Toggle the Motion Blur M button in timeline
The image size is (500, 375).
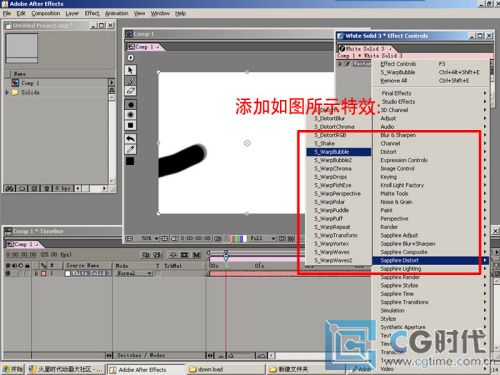pos(197,255)
